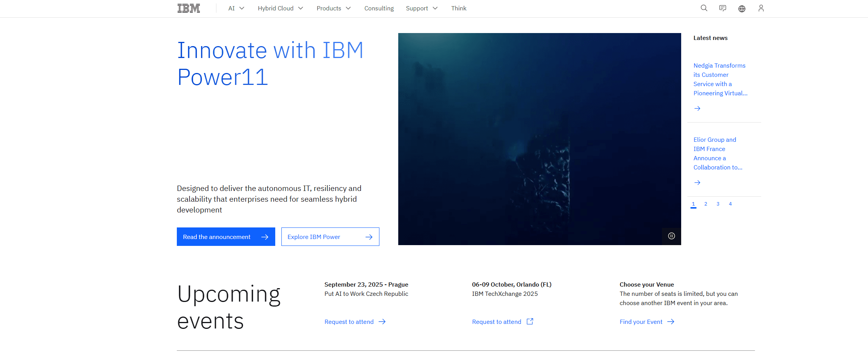Expand the AI menu chevron
The width and height of the screenshot is (868, 355).
(x=242, y=8)
